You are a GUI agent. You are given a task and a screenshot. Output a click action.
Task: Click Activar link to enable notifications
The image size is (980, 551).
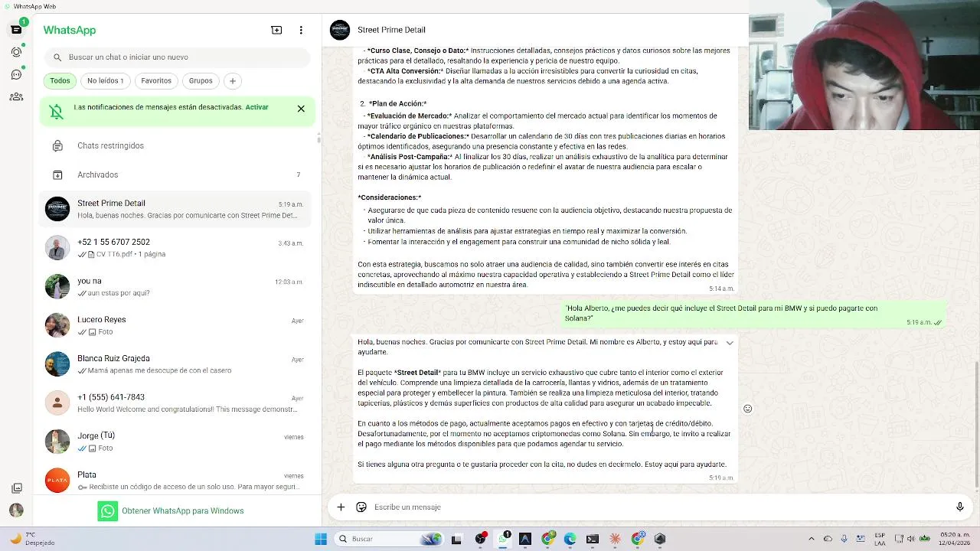[x=256, y=107]
